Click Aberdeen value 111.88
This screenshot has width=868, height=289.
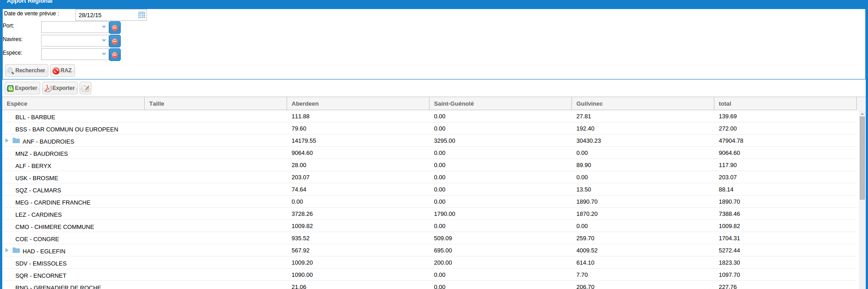tap(301, 117)
